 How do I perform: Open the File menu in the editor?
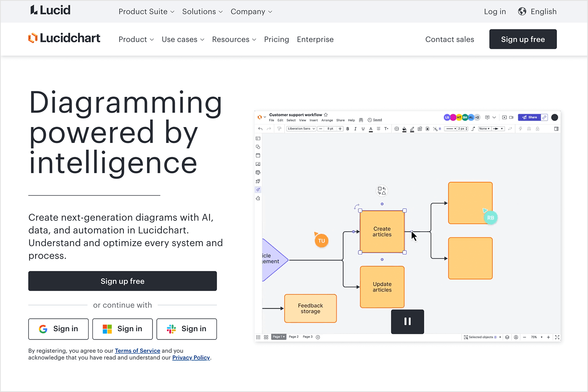272,120
